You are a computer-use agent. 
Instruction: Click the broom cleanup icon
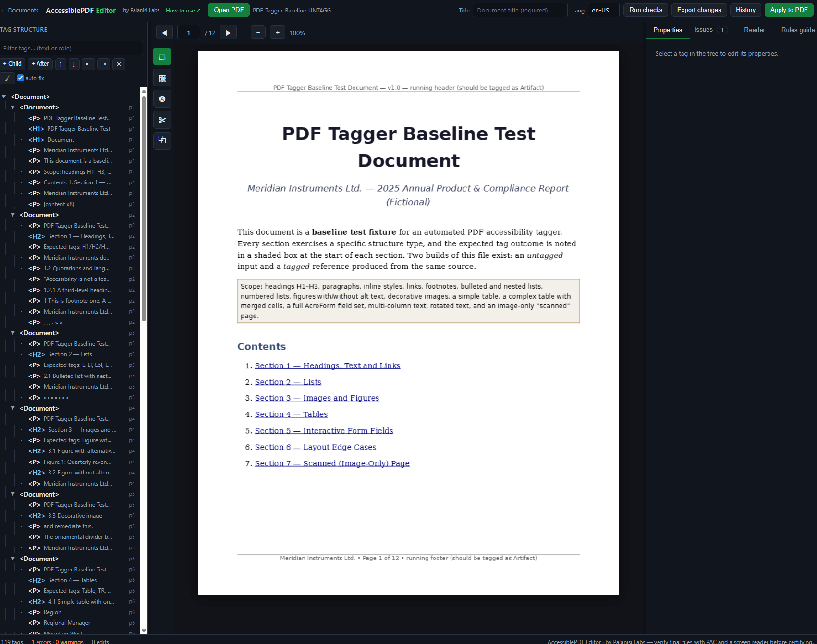click(7, 78)
